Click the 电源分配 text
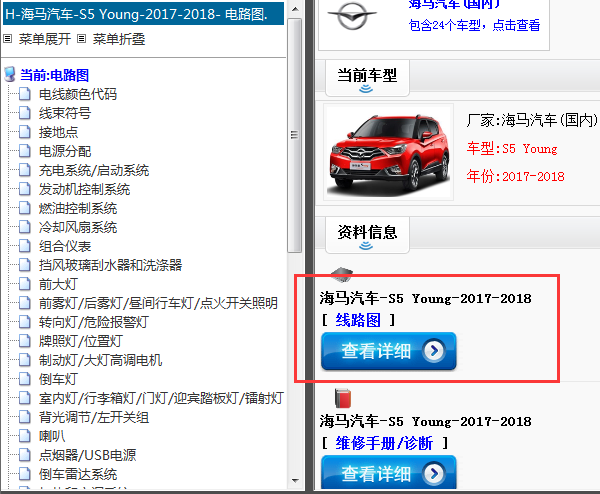The image size is (600, 494). (65, 151)
